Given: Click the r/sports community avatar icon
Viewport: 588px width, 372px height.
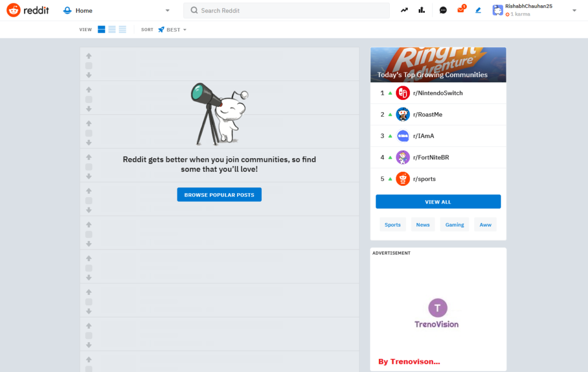Looking at the screenshot, I should tap(403, 179).
